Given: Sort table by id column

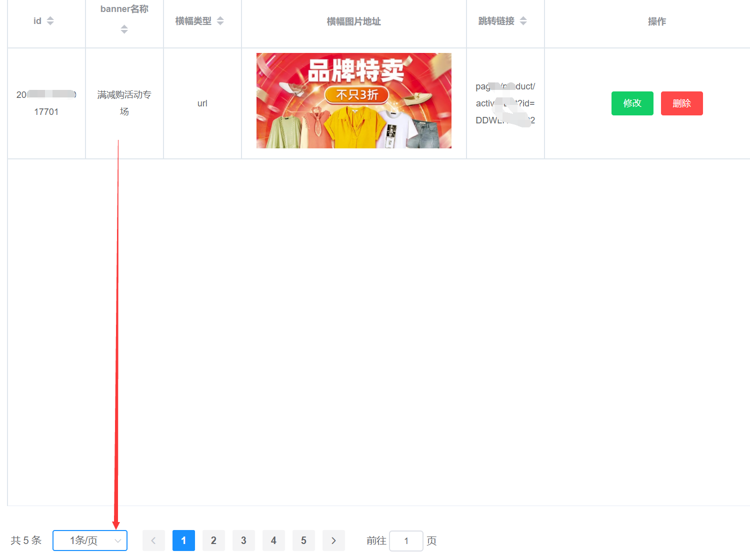Looking at the screenshot, I should pyautogui.click(x=50, y=21).
